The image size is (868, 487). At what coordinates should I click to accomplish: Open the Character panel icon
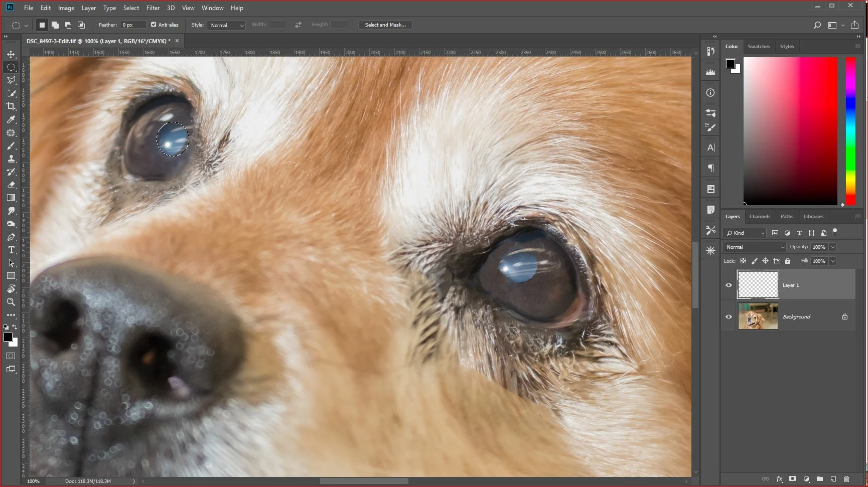[710, 148]
